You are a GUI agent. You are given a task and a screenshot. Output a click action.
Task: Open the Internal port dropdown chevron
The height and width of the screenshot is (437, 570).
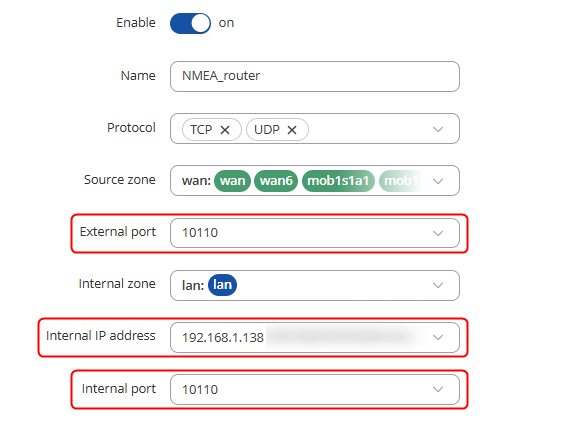(x=438, y=389)
